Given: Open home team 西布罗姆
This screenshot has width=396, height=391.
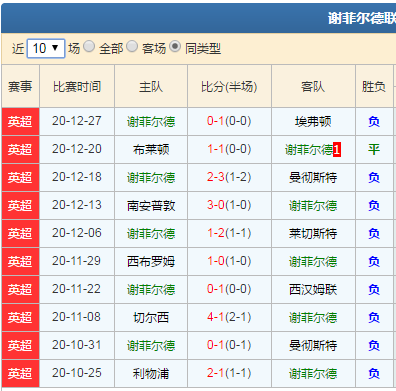Looking at the screenshot, I should click(x=151, y=262).
